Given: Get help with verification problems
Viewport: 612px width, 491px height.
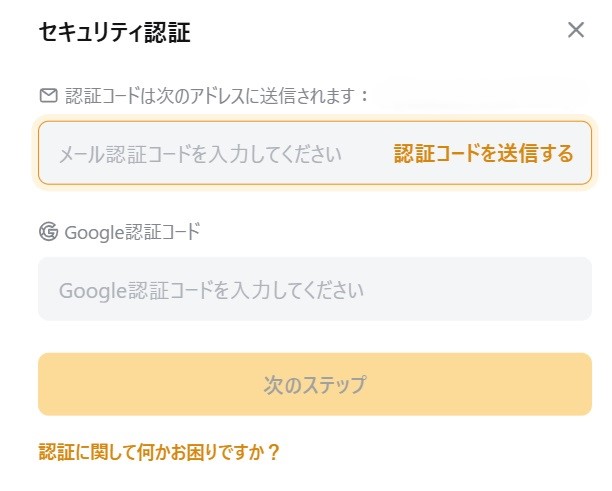Looking at the screenshot, I should 159,452.
